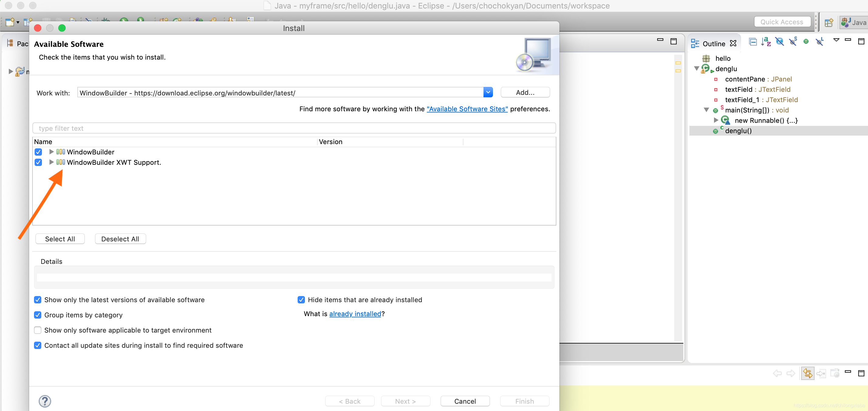The width and height of the screenshot is (868, 411).
Task: Toggle Group items by category checkbox
Action: pyautogui.click(x=38, y=315)
